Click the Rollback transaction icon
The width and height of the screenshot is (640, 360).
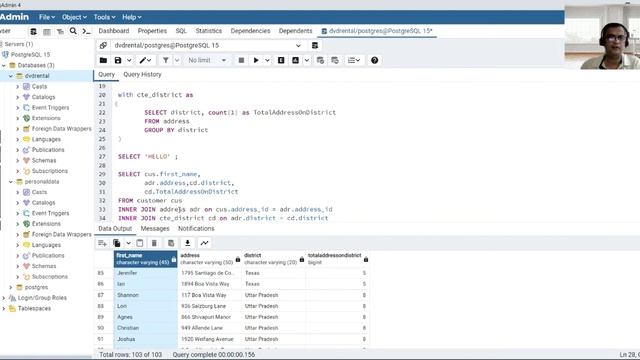[x=335, y=60]
